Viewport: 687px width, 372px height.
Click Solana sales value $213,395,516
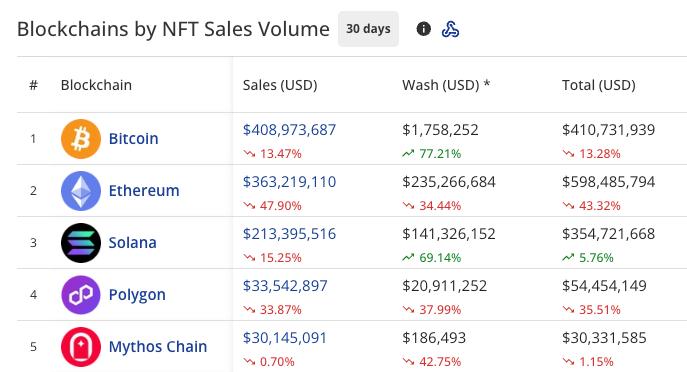coord(290,234)
